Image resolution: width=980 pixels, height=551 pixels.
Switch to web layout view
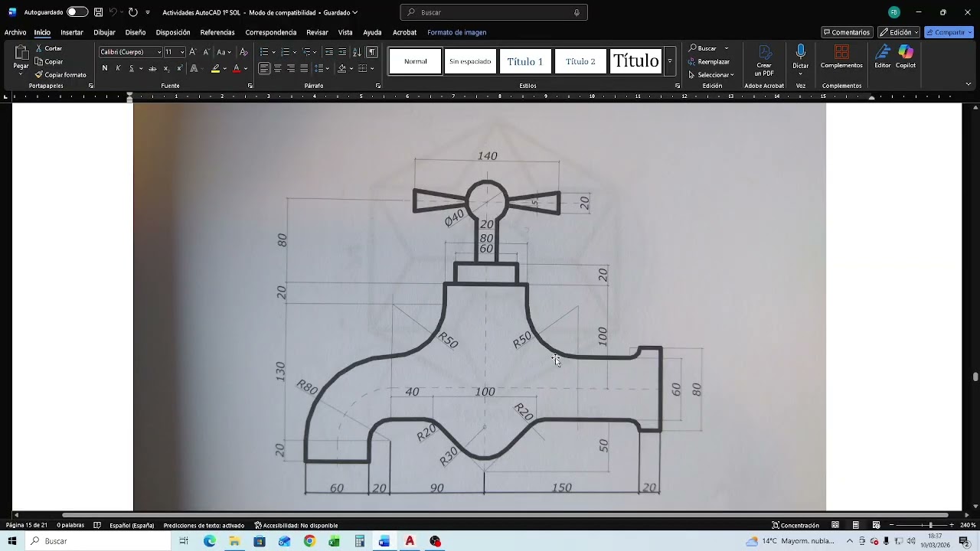[876, 525]
